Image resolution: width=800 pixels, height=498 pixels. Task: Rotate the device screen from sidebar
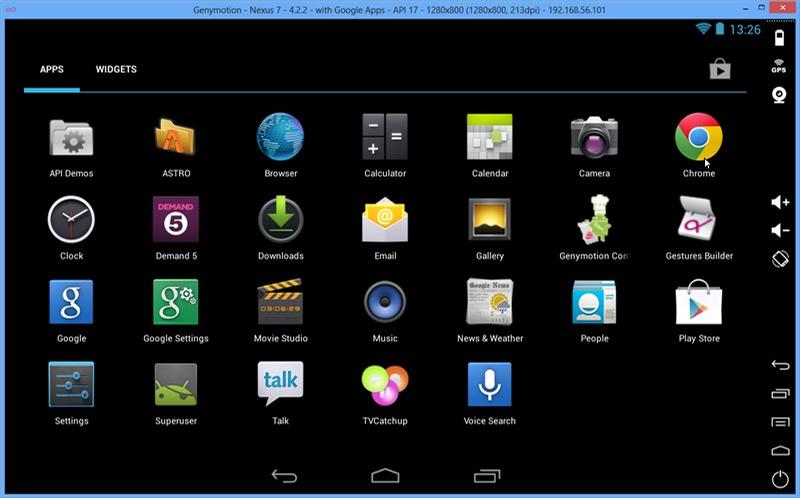[780, 258]
